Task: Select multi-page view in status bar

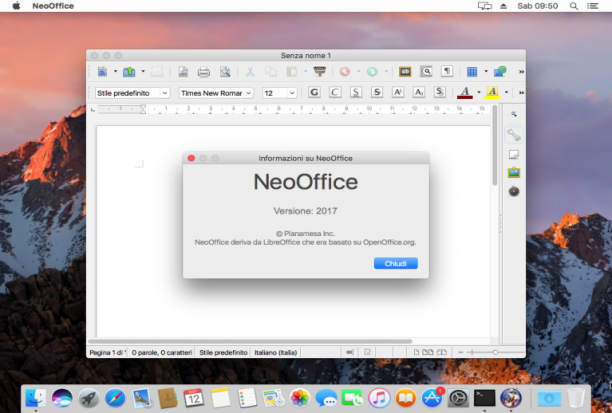Action: point(428,352)
